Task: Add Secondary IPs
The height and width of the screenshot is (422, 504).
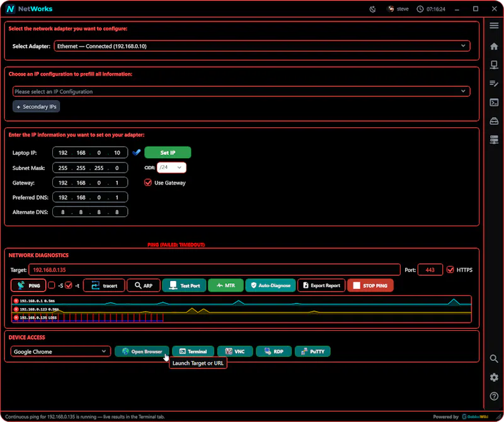Action: [x=37, y=106]
